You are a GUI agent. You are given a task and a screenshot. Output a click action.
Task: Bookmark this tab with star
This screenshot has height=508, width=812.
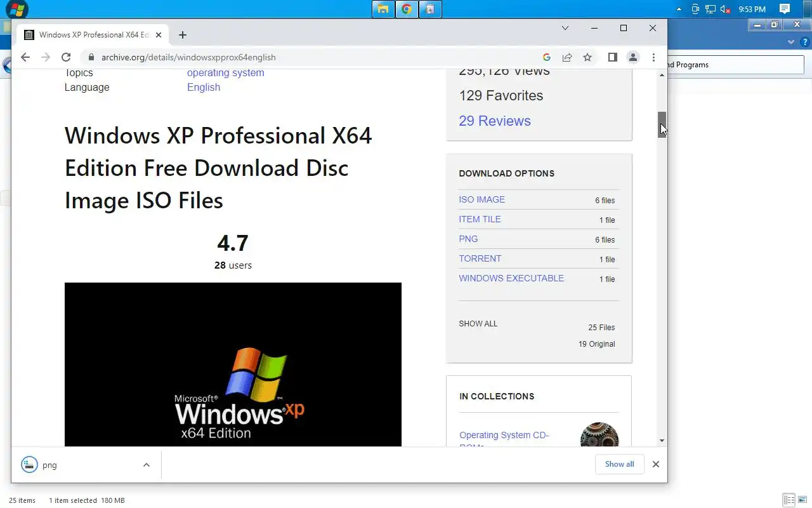(587, 57)
